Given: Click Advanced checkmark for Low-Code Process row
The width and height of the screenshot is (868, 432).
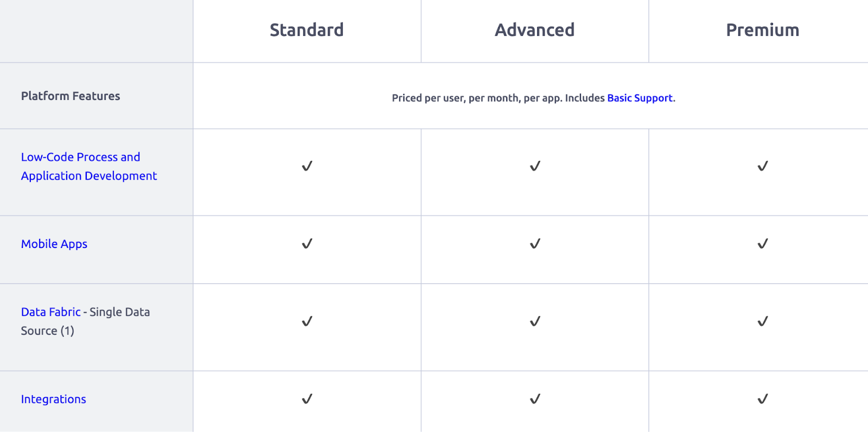Looking at the screenshot, I should (535, 166).
